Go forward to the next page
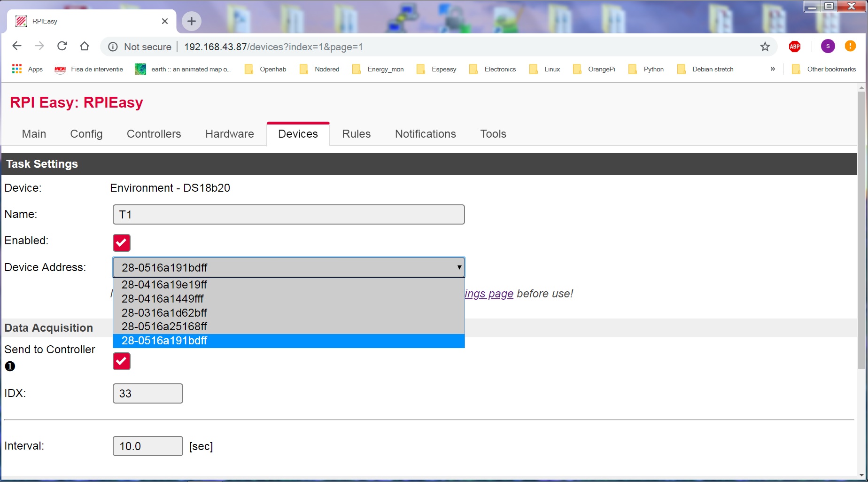 (x=39, y=46)
